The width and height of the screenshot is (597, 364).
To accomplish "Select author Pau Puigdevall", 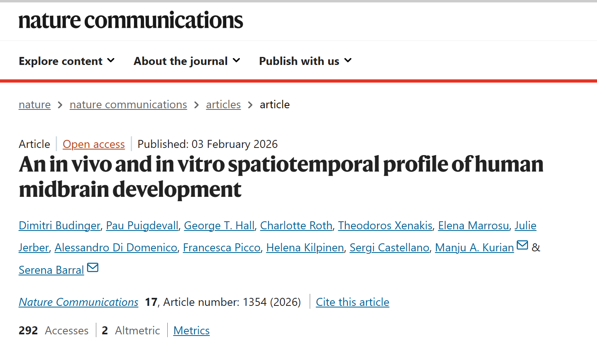I will 142,226.
